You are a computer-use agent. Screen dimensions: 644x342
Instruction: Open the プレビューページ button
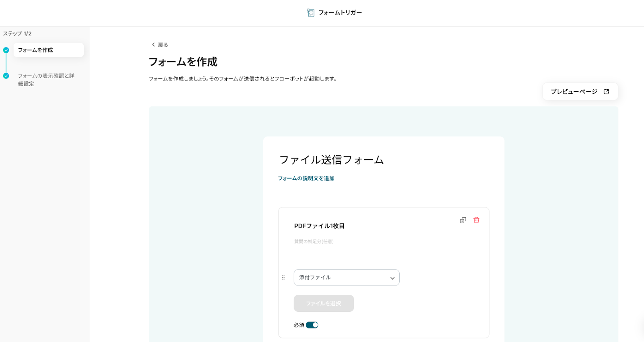point(574,92)
